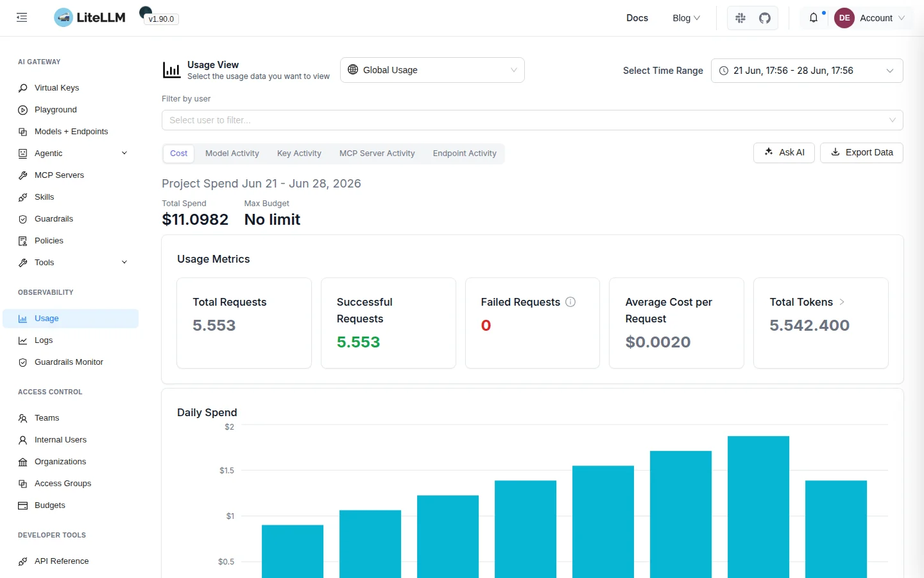Image resolution: width=924 pixels, height=578 pixels.
Task: Click the Logs line chart icon
Action: pos(23,340)
